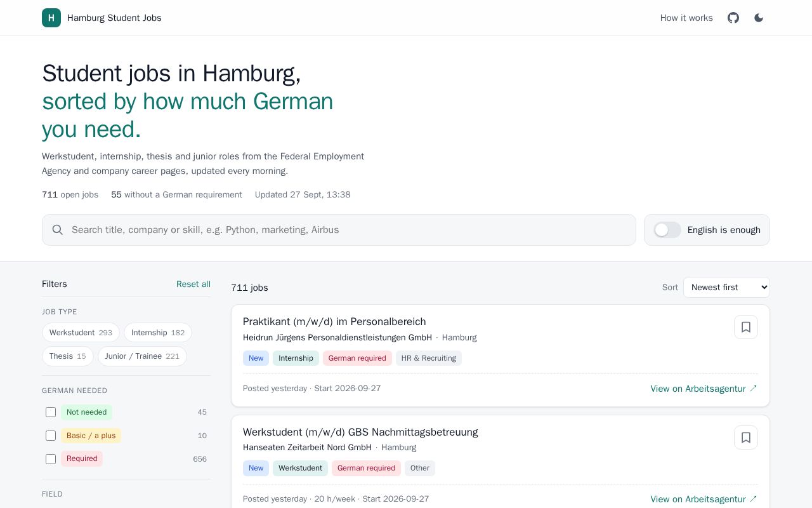Screen dimensions: 812x508
Task: Click Internship tag on Praktikant card
Action: (296, 358)
